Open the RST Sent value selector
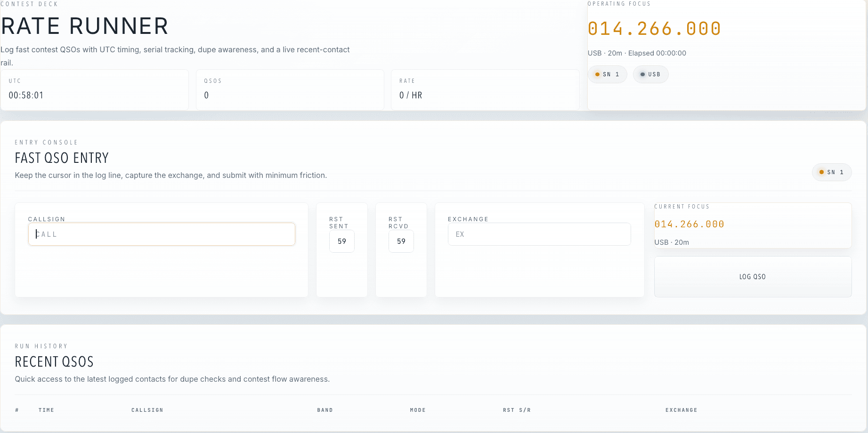 click(341, 241)
